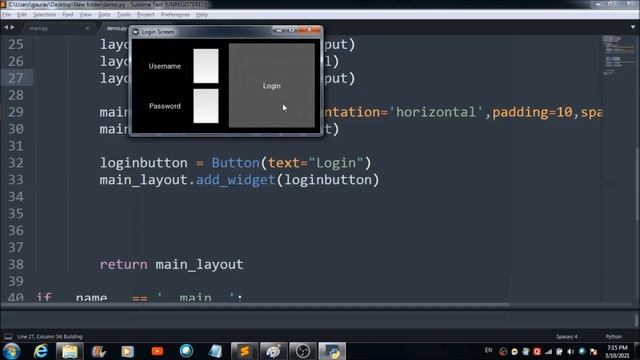This screenshot has width=640, height=360.
Task: Go to previous tab with left arrow
Action: (x=6, y=27)
